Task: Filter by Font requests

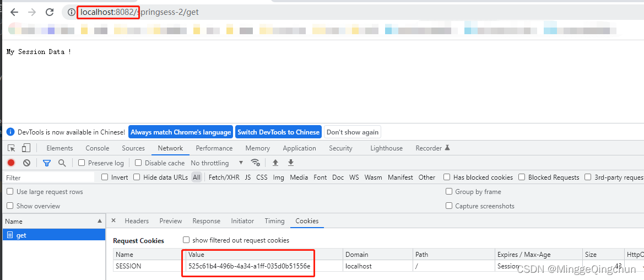Action: (x=320, y=177)
